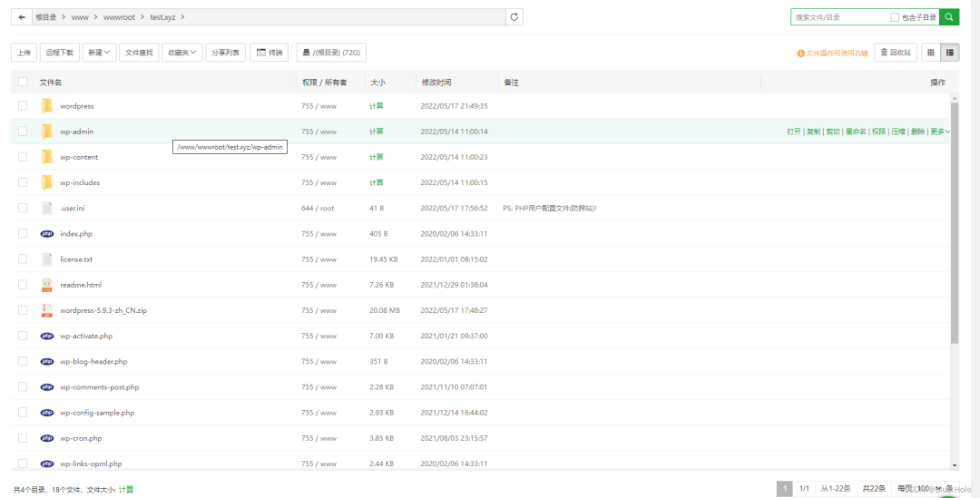Open the 回收站 recycle bin

[x=895, y=53]
